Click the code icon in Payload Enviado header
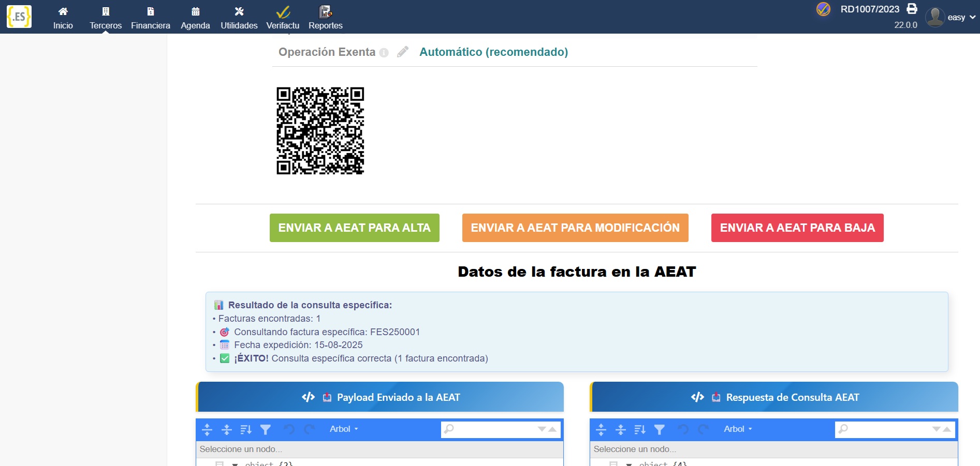The height and width of the screenshot is (466, 980). click(x=309, y=397)
